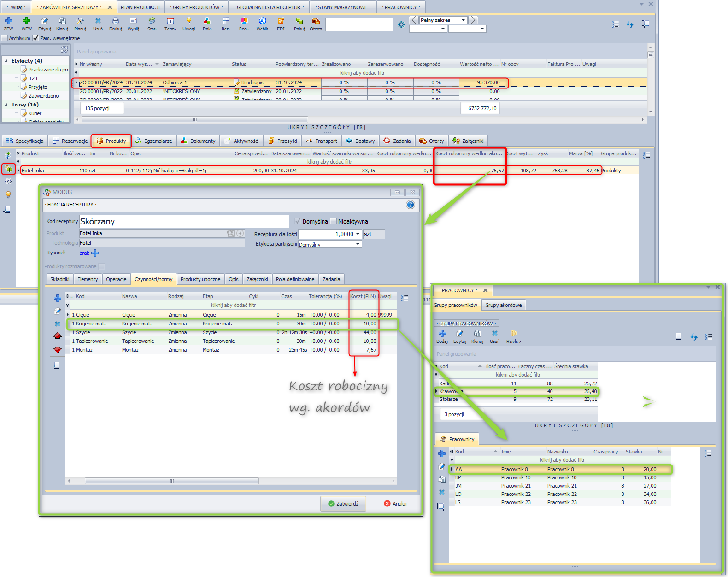Toggle the Nieaktywna checkbox
The width and height of the screenshot is (728, 577).
334,221
